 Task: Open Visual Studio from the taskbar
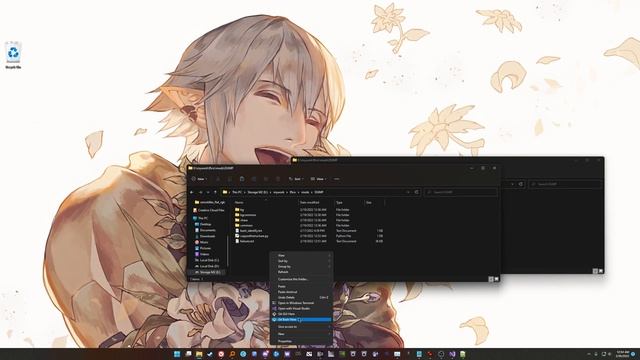coord(452,354)
